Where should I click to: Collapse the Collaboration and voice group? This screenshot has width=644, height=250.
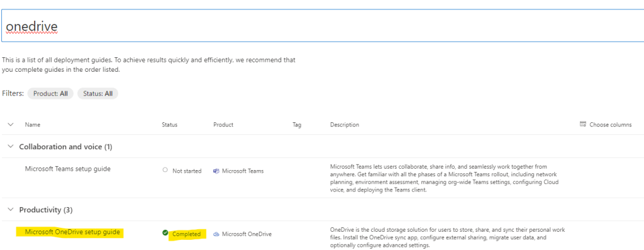(11, 146)
